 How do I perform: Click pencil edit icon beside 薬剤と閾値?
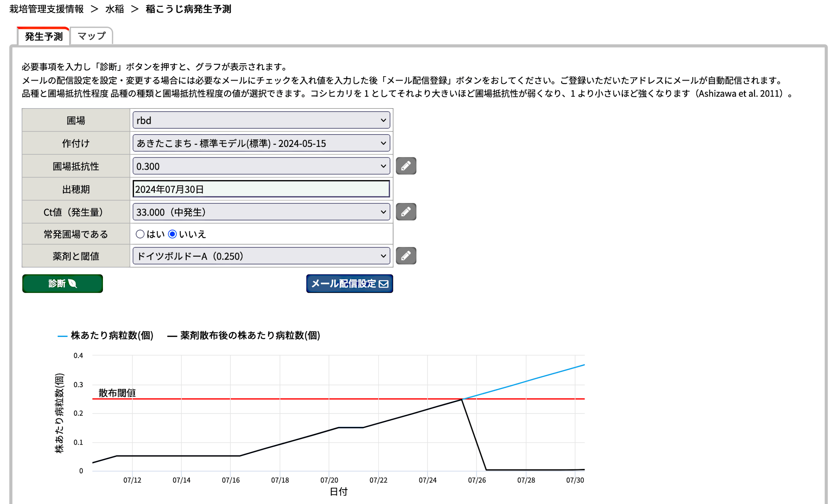point(406,255)
